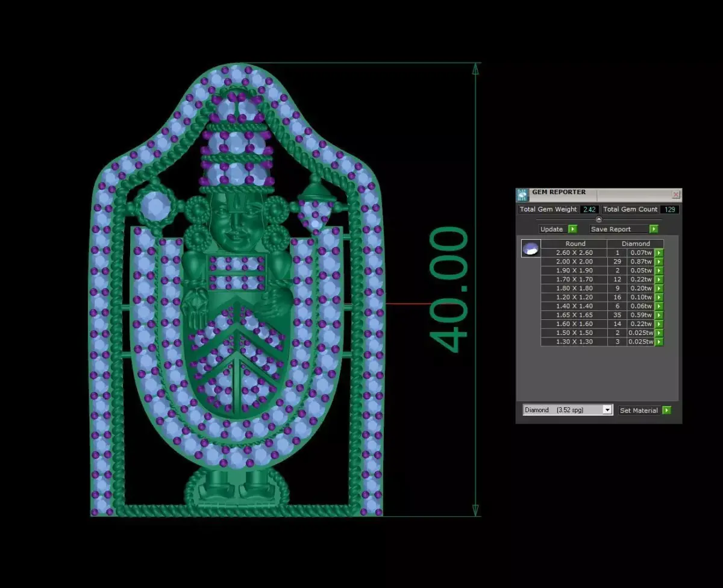Click the Diamond column header

coord(636,243)
